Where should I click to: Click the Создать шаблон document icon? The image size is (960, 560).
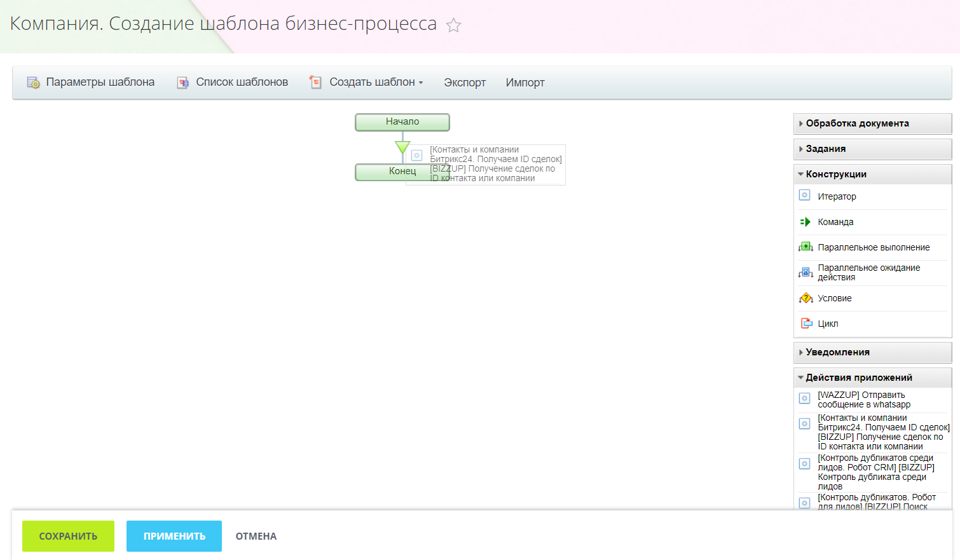coord(315,82)
